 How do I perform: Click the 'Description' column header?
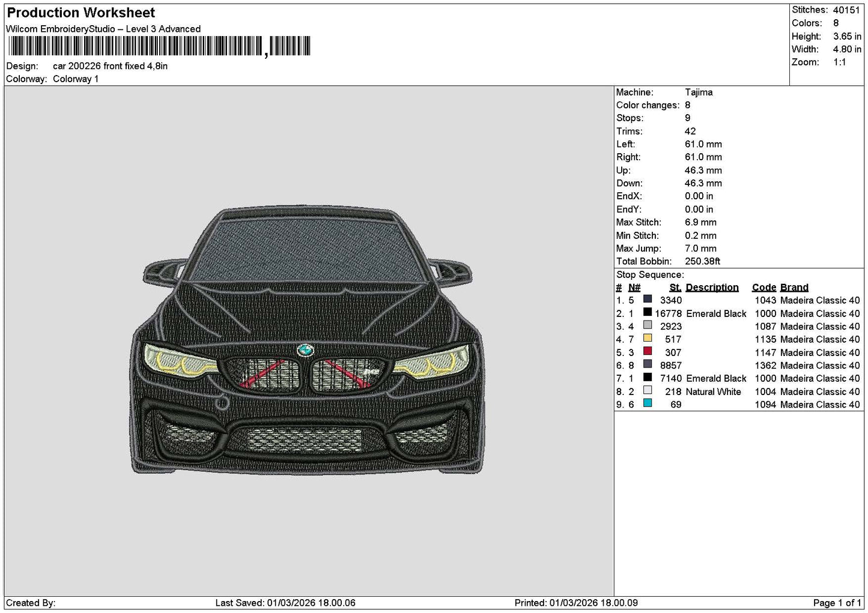(712, 288)
